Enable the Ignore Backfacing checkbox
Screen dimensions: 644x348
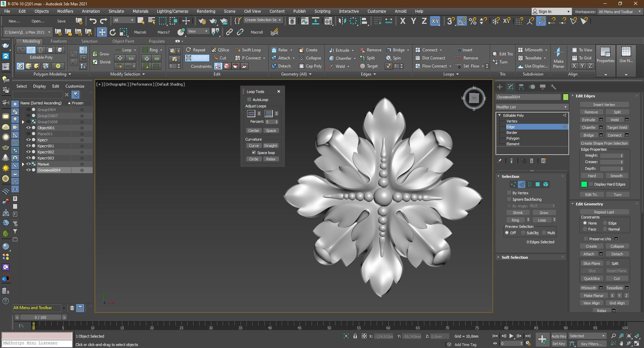tap(509, 199)
